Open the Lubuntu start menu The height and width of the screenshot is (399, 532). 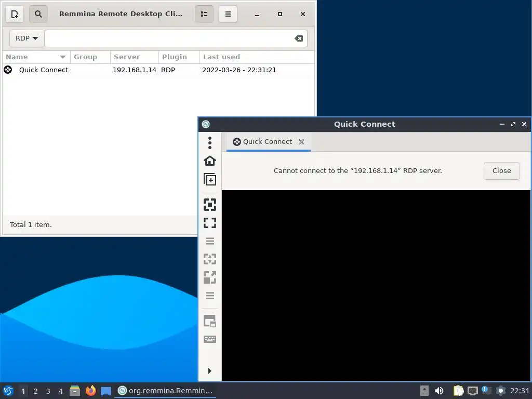(x=8, y=391)
